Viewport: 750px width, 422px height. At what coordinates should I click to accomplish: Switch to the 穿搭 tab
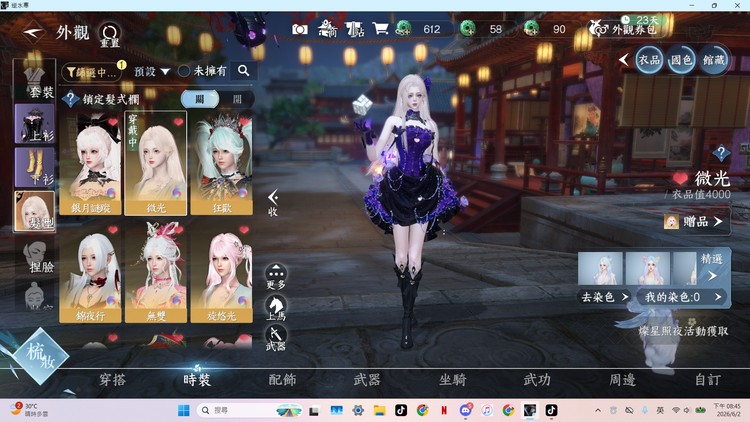(112, 380)
